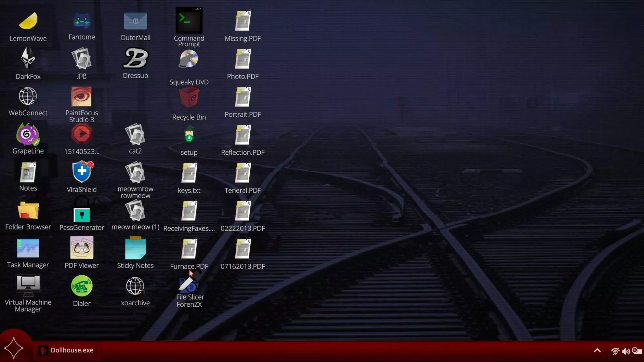Open the star start menu button
The image size is (644, 362).
tap(14, 348)
